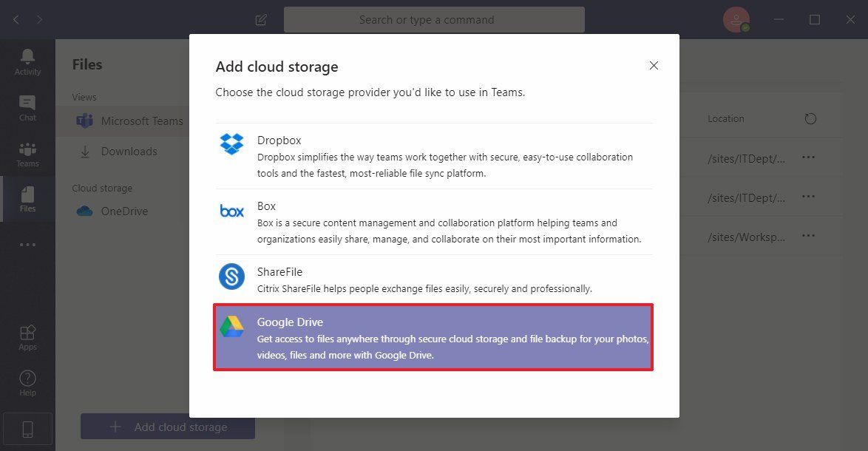Open the Activity feed in the sidebar
The height and width of the screenshot is (451, 868).
coord(27,59)
